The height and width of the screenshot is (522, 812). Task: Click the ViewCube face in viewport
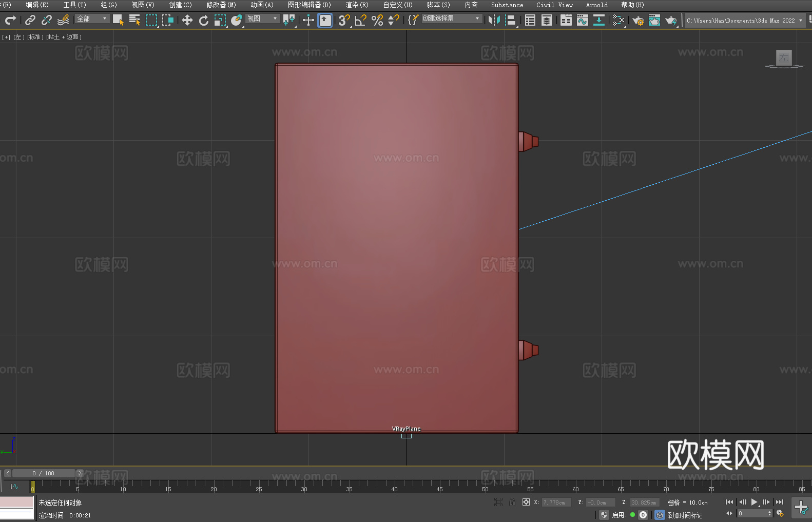coord(784,57)
